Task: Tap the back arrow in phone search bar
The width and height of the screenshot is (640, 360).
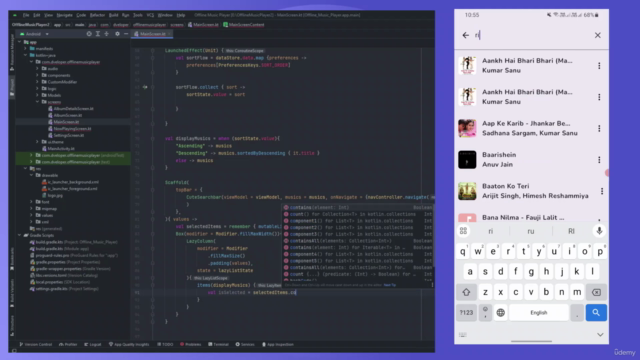Action: point(466,35)
